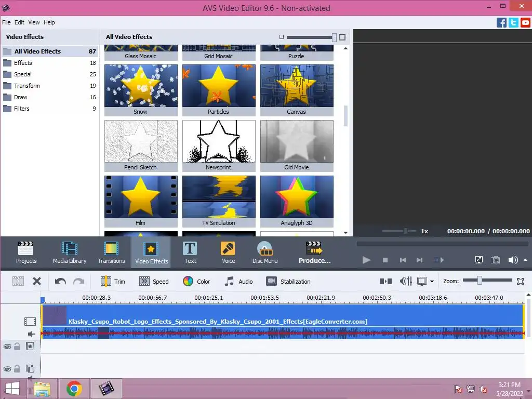Select the Particles effect thumbnail

click(219, 90)
